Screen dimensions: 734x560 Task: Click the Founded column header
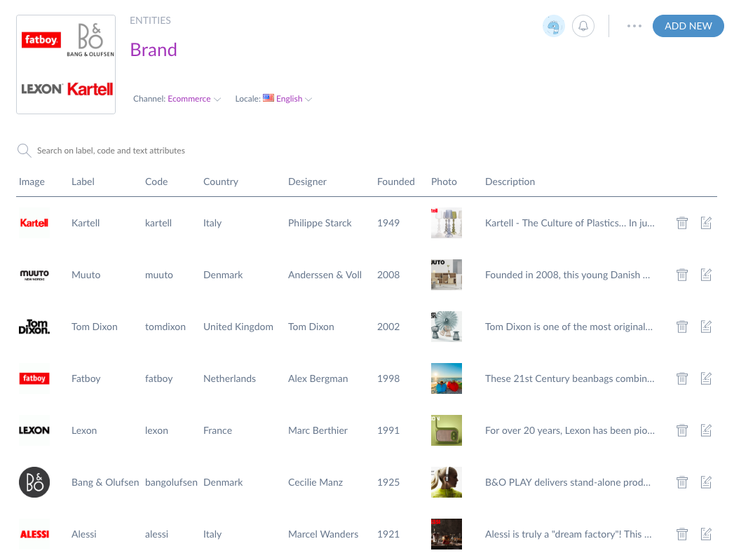[395, 182]
